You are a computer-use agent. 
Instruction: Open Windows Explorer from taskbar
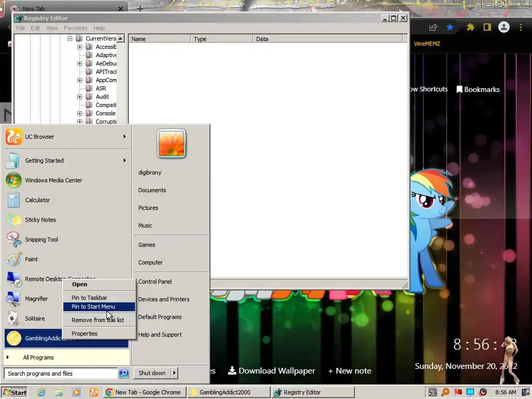pos(59,392)
